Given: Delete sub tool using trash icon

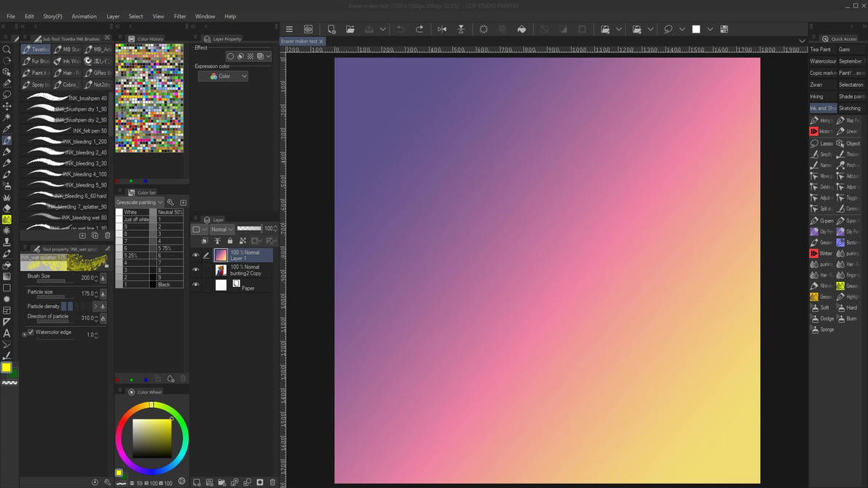Looking at the screenshot, I should click(x=108, y=235).
